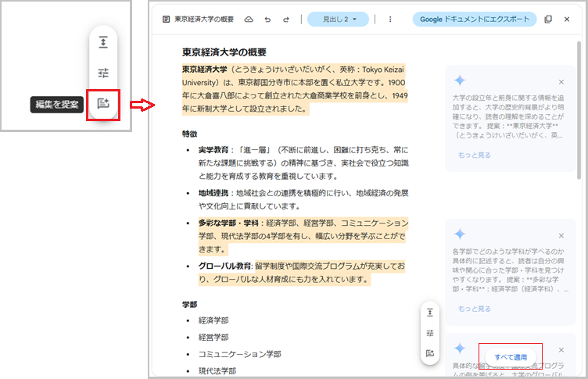Click the cloud saved status icon
The height and width of the screenshot is (379, 588).
point(249,19)
